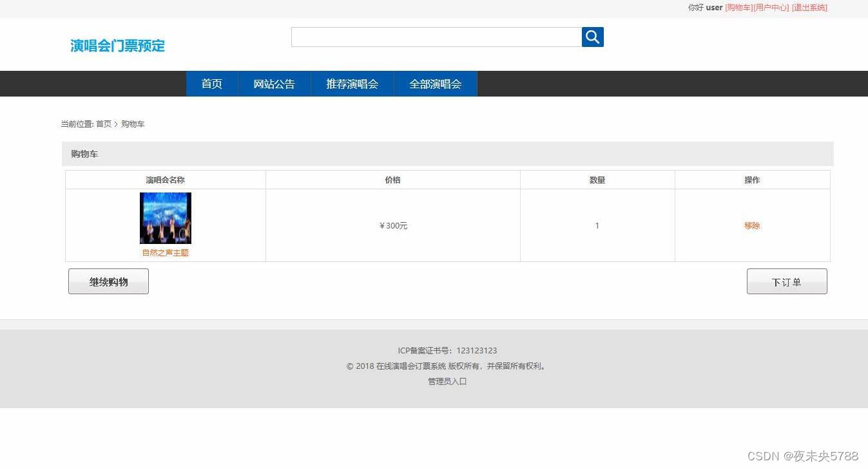Click the 你好 user greeting text

click(705, 8)
